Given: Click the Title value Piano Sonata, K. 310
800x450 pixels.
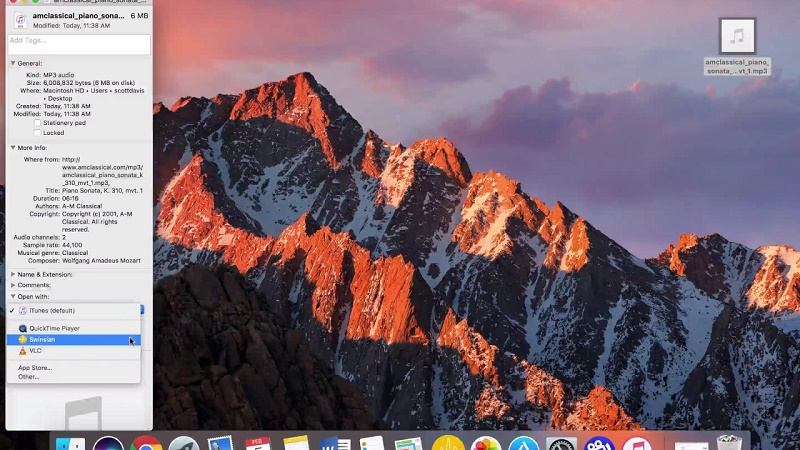Looking at the screenshot, I should [102, 190].
